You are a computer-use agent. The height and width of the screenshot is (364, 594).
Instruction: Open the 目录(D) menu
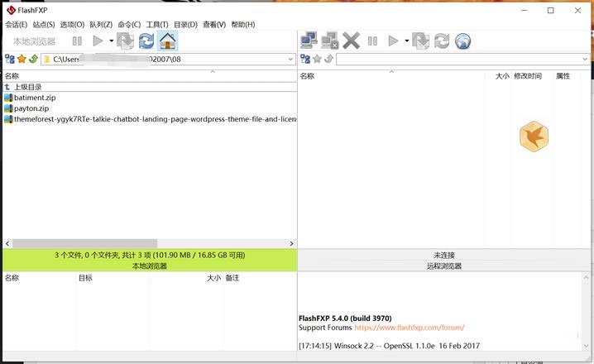pos(185,25)
